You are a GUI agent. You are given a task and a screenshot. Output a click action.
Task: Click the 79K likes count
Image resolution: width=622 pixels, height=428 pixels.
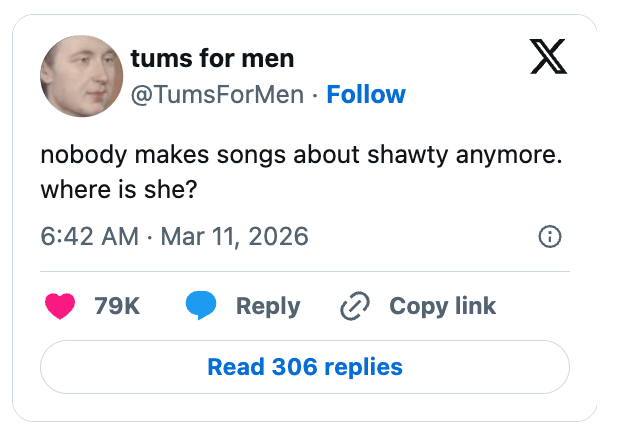click(117, 306)
